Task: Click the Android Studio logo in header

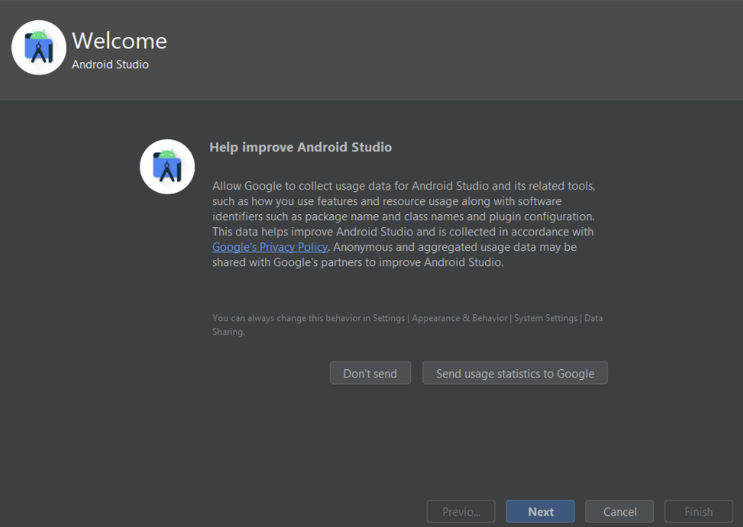Action: tap(38, 47)
